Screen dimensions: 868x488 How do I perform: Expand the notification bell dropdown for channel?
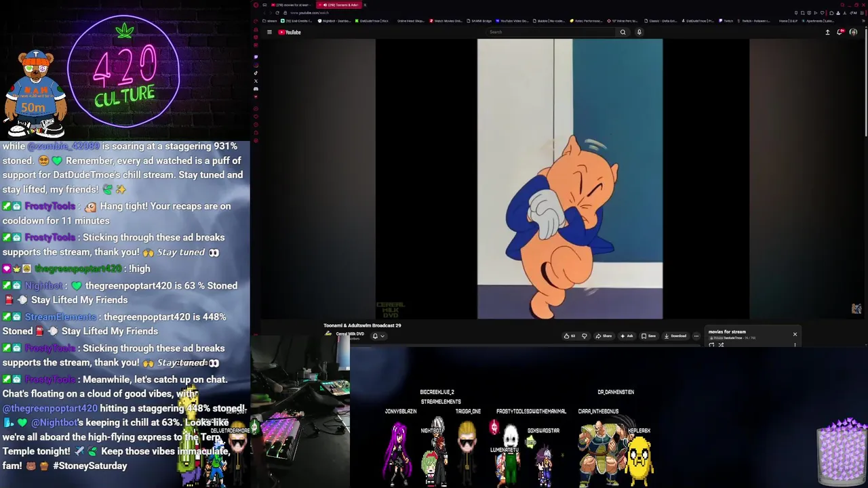coord(378,336)
